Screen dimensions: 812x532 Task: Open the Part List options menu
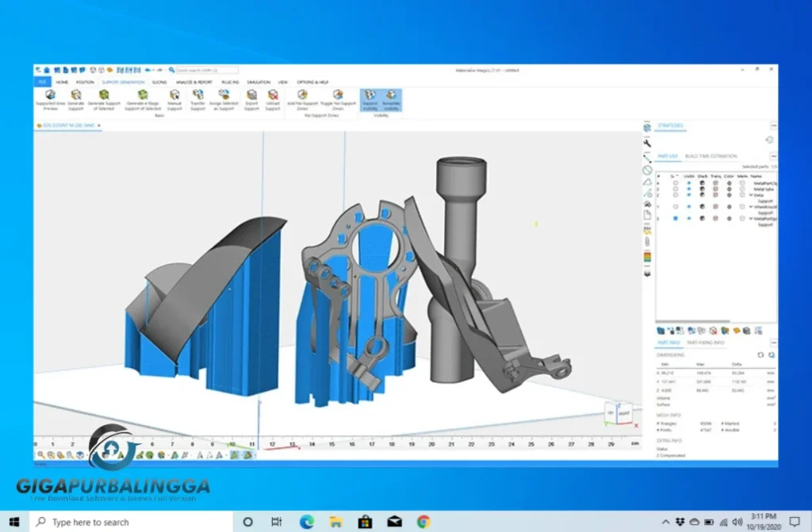coord(773,156)
